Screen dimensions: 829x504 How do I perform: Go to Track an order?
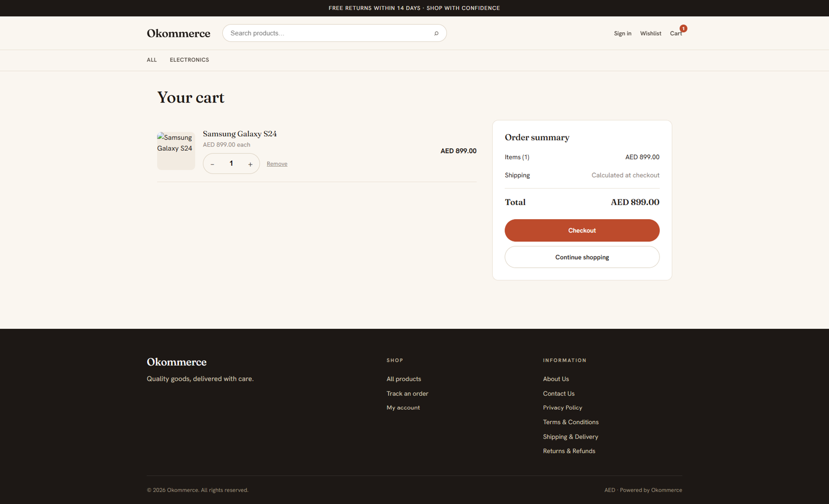407,394
